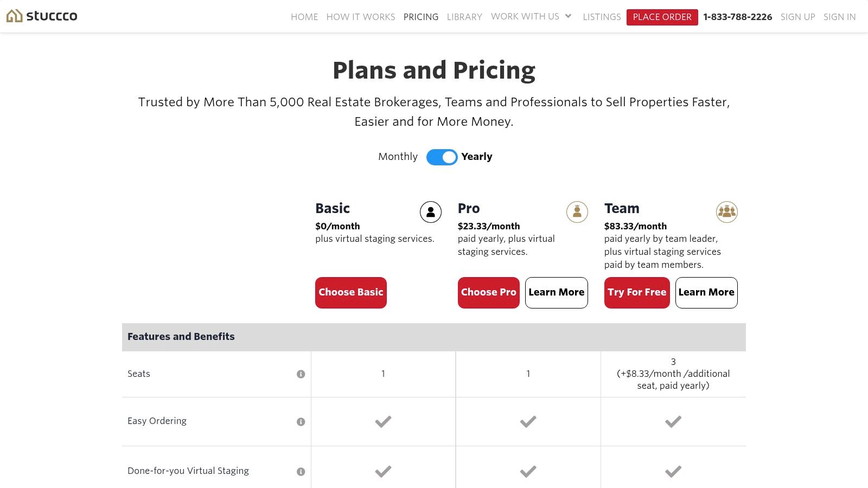Screen dimensions: 868x488
Task: Call the 1-833-788-2226 phone number
Action: pyautogui.click(x=738, y=17)
